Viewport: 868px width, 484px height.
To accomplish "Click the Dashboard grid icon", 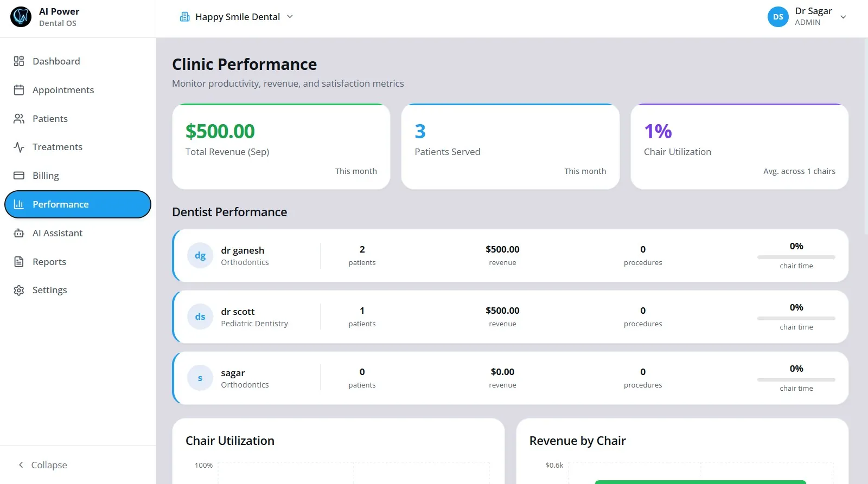I will 19,61.
